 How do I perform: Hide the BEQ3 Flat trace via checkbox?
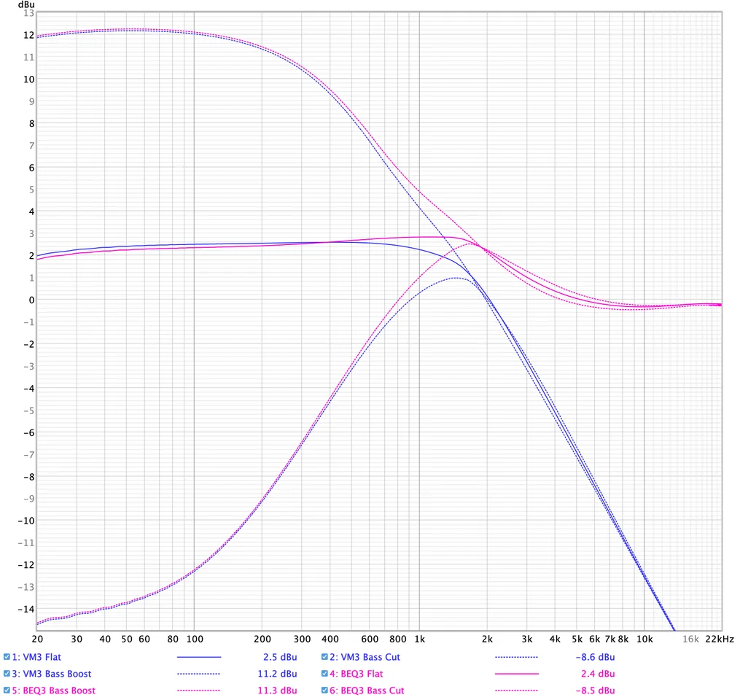325,674
